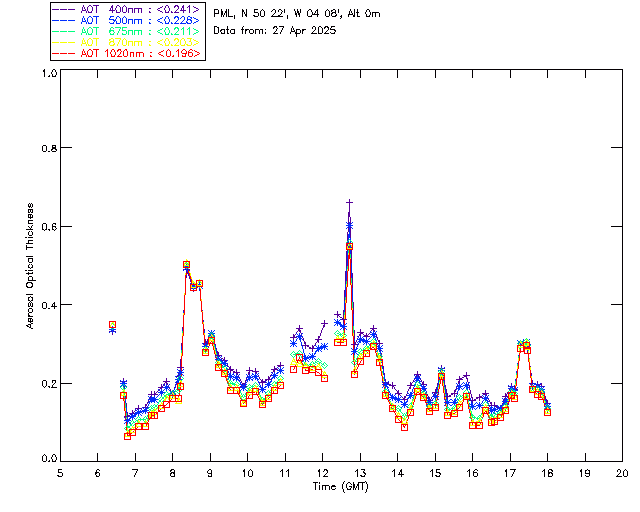
Task: Click the last red square marker at 18h
Action: point(547,412)
